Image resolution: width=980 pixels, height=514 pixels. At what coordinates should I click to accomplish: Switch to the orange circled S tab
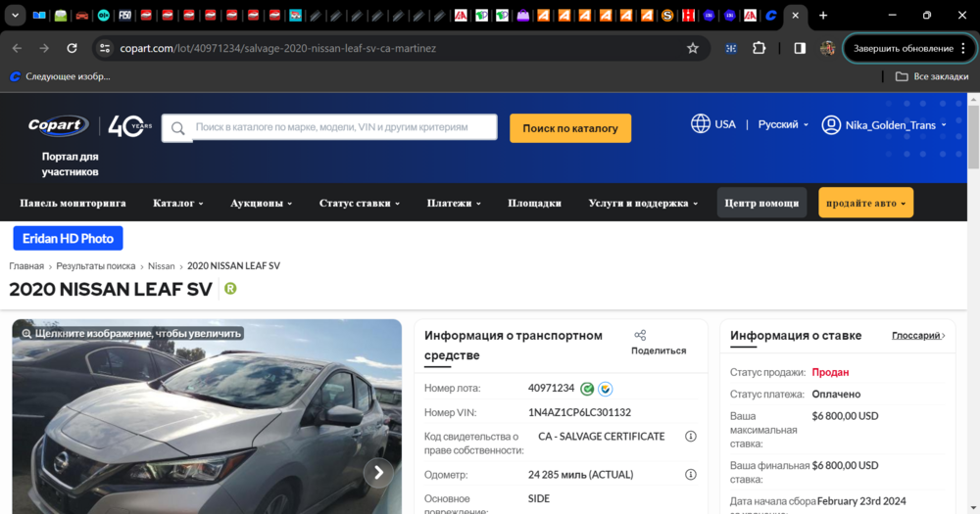[x=667, y=16]
